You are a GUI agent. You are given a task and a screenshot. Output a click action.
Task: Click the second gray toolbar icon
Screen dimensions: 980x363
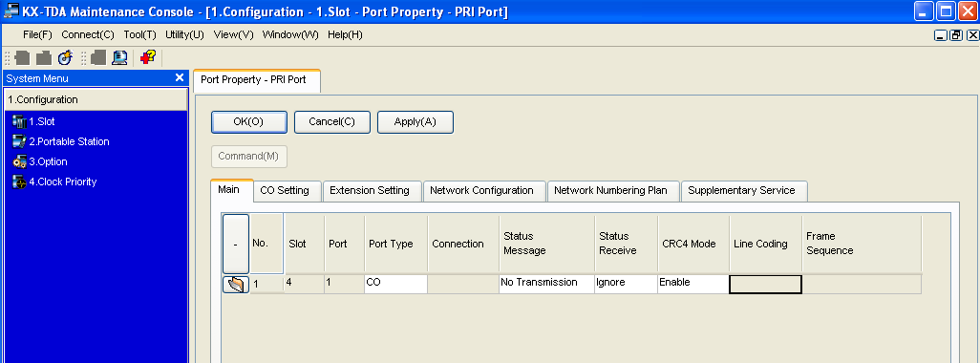point(44,58)
